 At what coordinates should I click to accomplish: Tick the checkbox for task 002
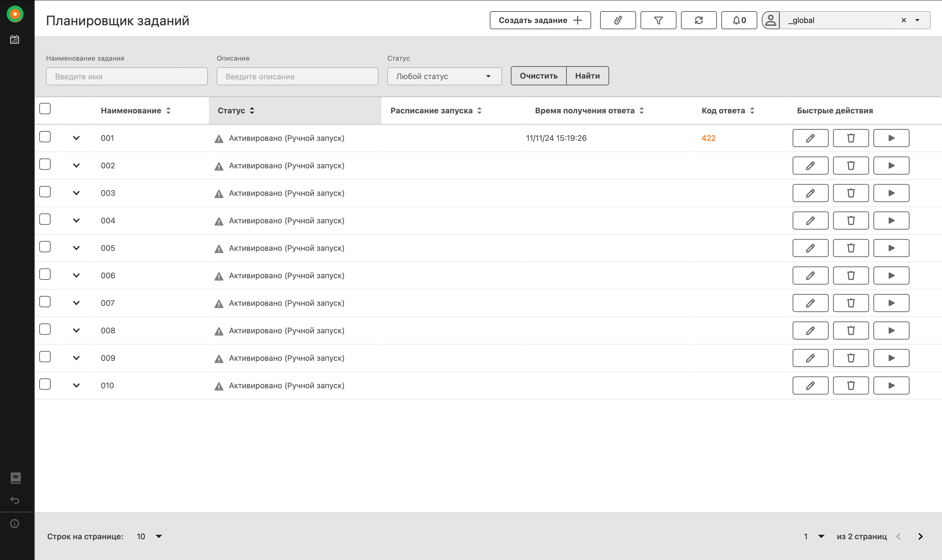(45, 164)
